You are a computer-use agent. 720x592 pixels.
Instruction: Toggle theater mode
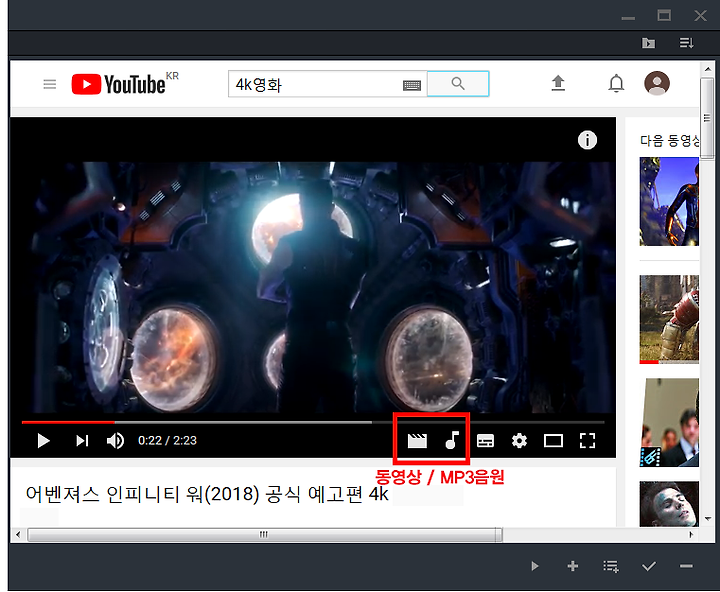[553, 441]
